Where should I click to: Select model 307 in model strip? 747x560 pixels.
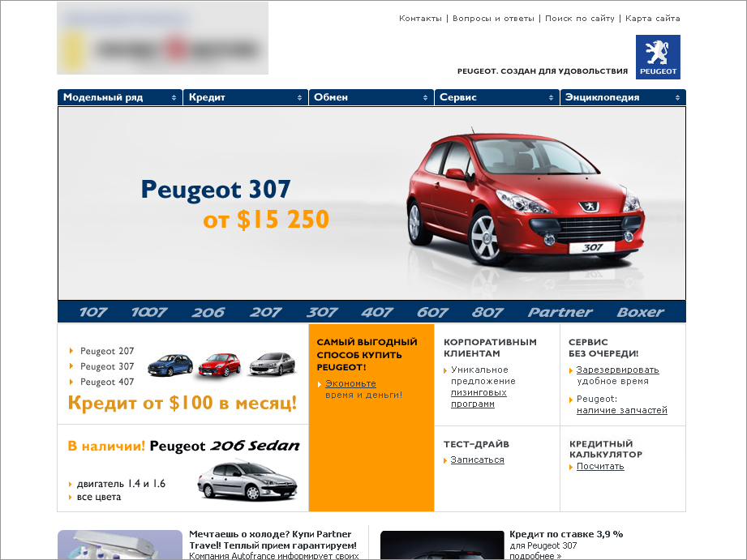tap(321, 312)
